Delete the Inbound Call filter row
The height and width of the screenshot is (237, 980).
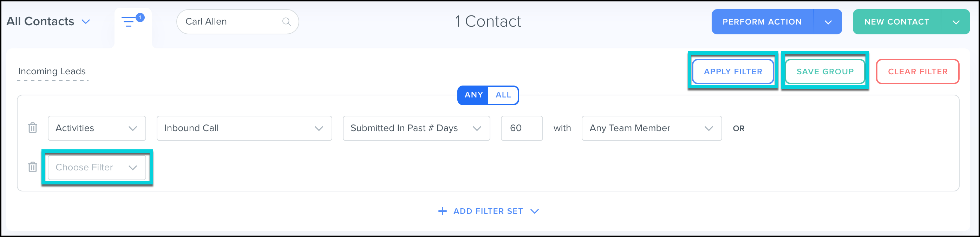coord(33,128)
